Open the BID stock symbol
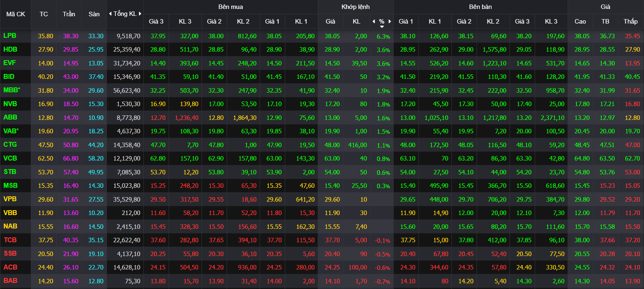This screenshot has height=289, width=644. [9, 76]
